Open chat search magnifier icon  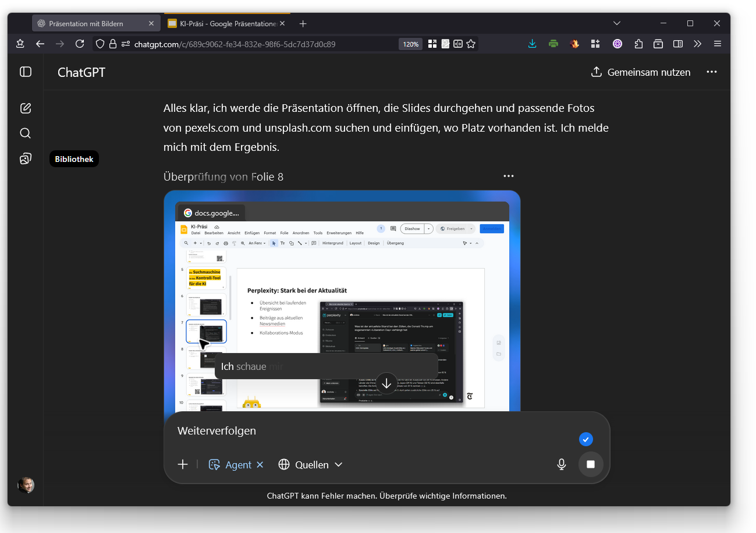(26, 133)
